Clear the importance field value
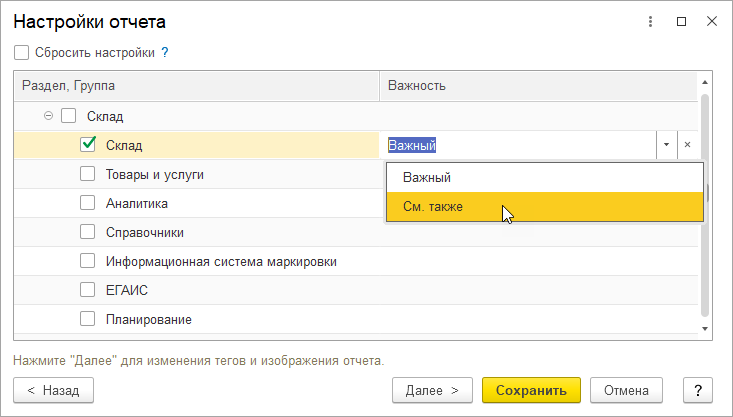Screen dimensions: 733x417 coord(687,145)
